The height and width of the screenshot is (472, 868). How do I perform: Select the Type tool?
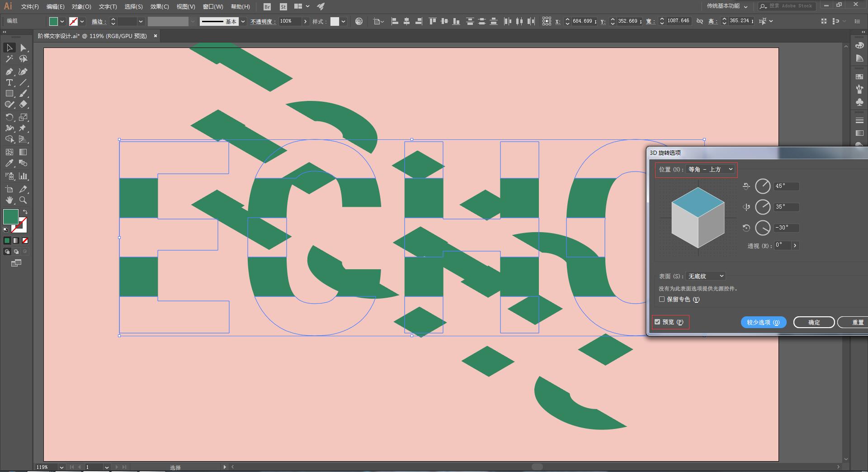tap(9, 82)
